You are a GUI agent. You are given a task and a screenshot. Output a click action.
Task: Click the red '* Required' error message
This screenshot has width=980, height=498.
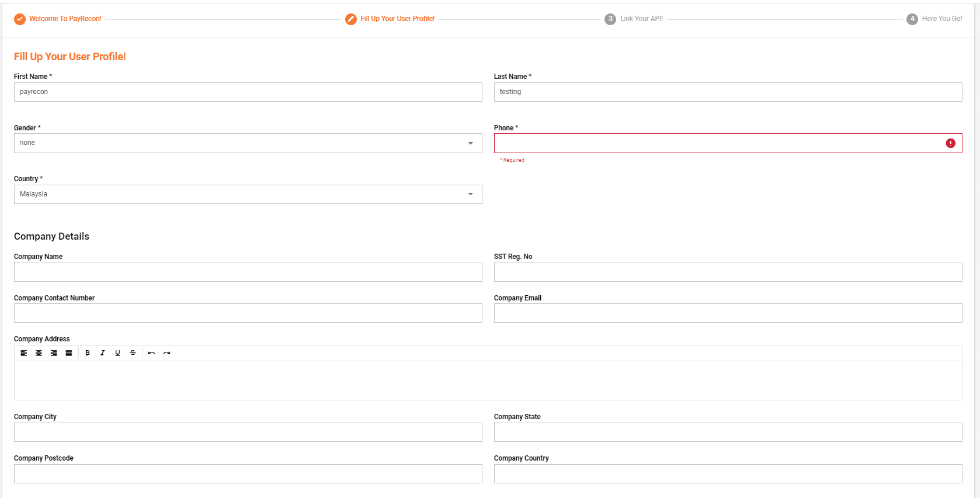point(512,160)
